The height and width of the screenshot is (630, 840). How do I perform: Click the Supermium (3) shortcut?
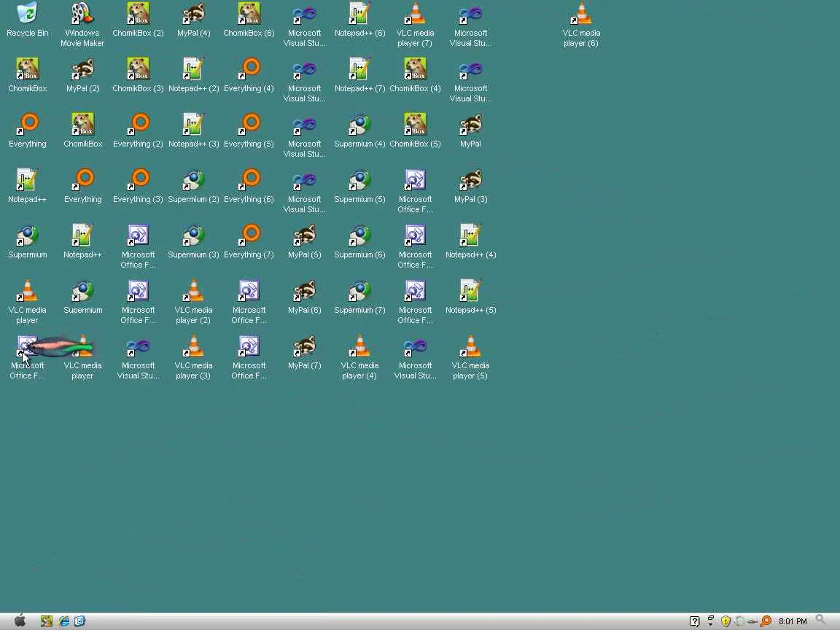[193, 241]
